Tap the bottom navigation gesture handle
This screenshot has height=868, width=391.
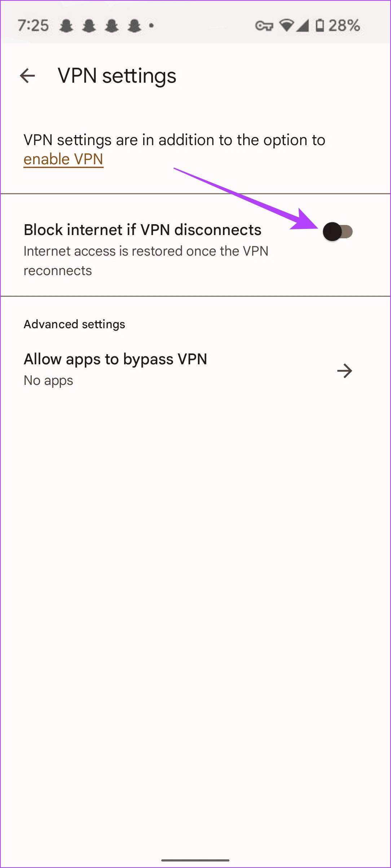click(195, 860)
